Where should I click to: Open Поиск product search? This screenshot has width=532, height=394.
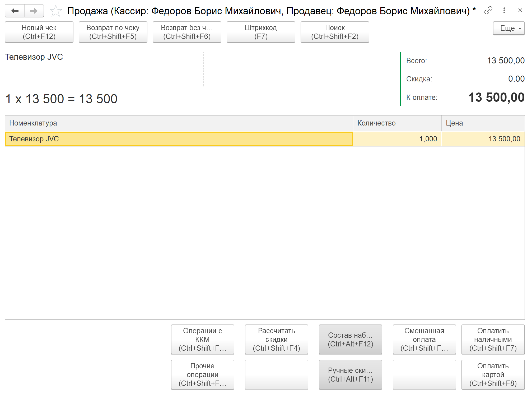click(335, 32)
